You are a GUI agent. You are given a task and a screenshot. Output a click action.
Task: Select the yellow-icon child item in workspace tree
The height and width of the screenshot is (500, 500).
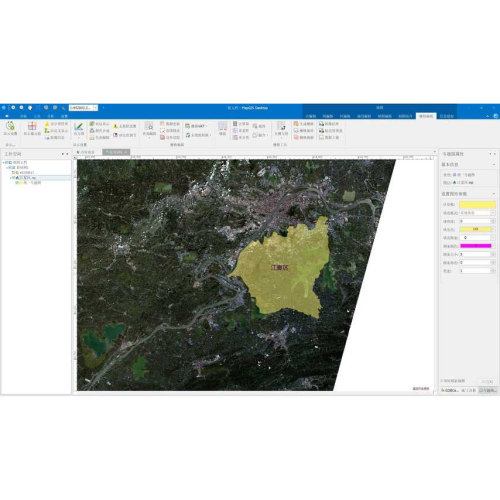click(28, 183)
